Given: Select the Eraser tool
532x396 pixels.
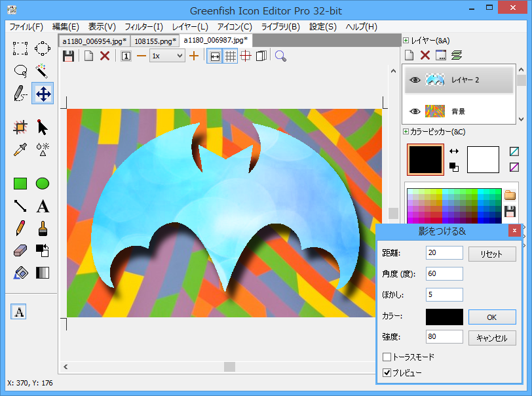Looking at the screenshot, I should tap(20, 250).
